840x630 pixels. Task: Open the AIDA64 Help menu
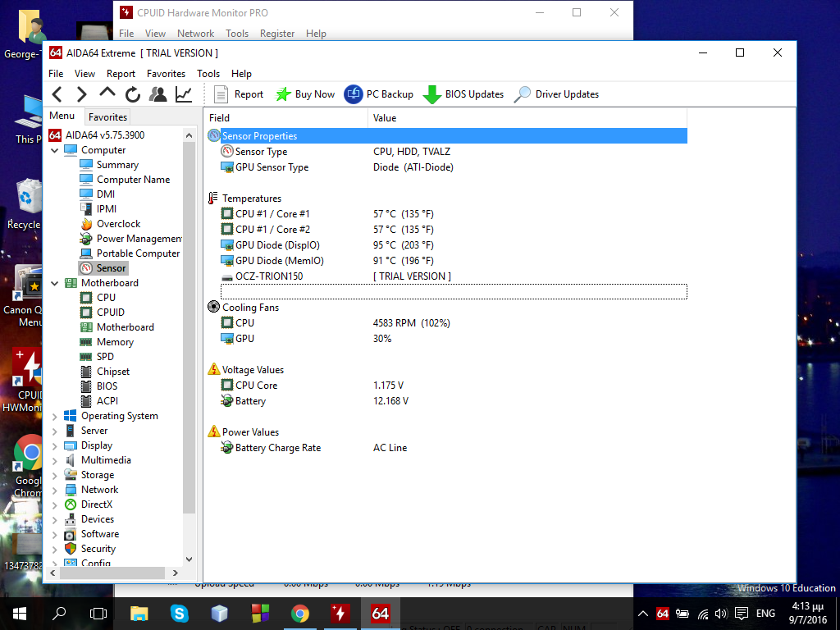tap(241, 74)
